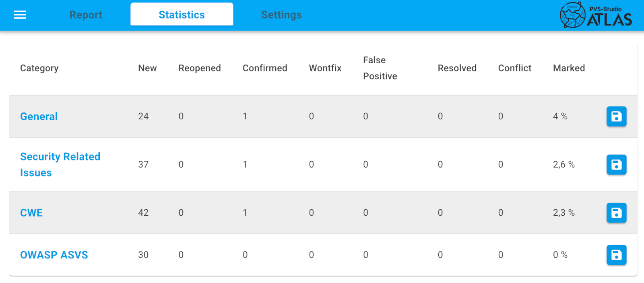Click the Marked value 2,3 % for CWE
Screen dimensions: 644x283
pyautogui.click(x=564, y=213)
